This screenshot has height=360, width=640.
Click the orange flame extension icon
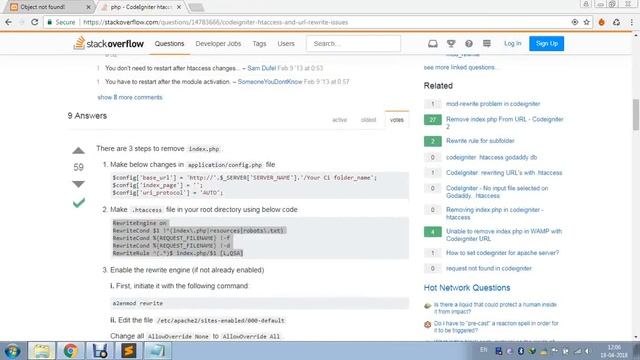(x=601, y=22)
